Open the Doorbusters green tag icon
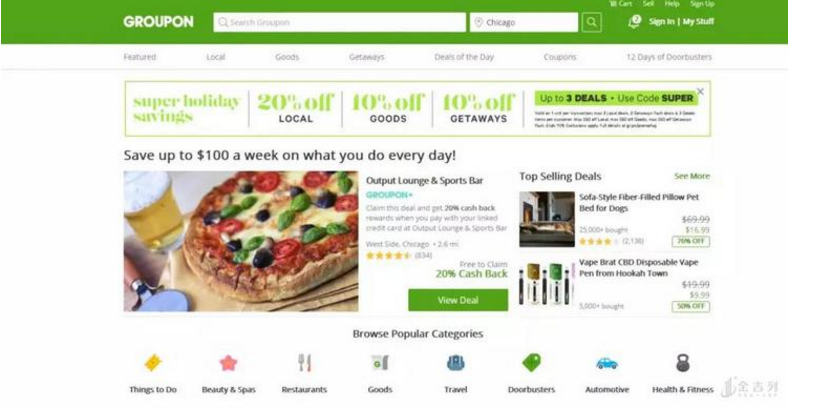 tap(531, 362)
